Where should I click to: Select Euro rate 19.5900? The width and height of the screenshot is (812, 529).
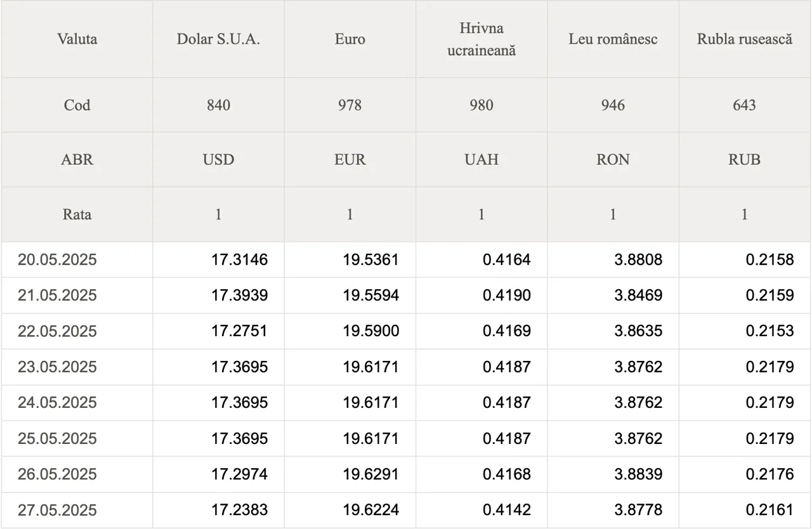(x=371, y=331)
